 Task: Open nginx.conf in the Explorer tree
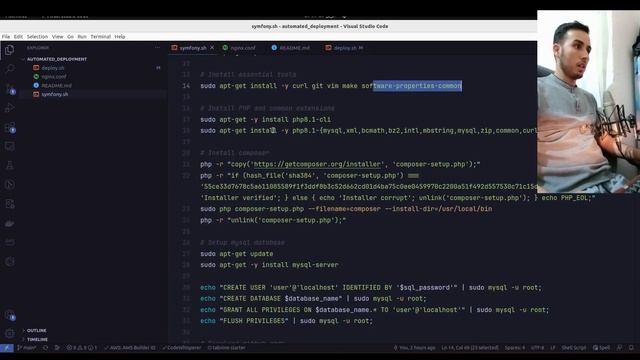[53, 76]
